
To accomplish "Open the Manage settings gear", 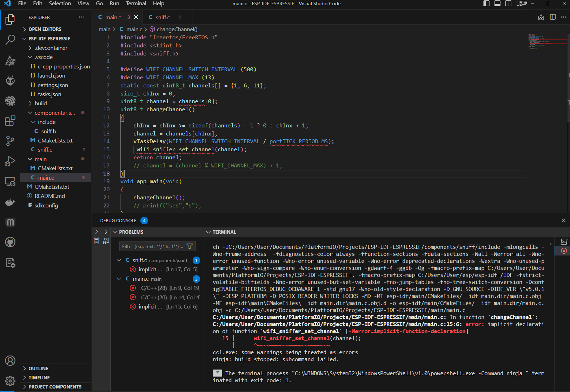I will (x=10, y=381).
